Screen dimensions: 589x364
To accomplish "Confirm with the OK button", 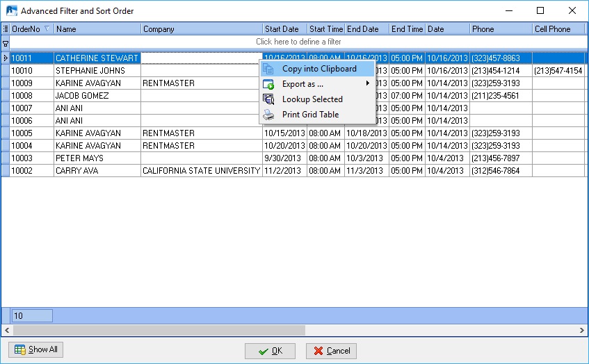I will (270, 351).
